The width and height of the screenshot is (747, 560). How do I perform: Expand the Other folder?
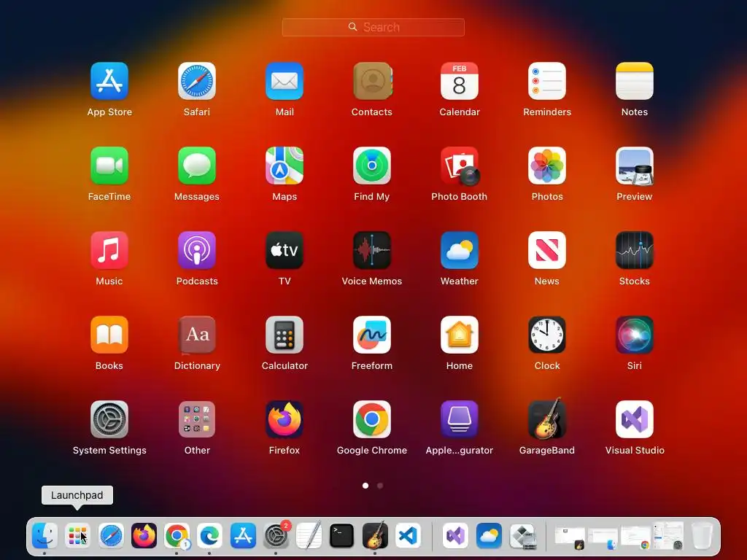tap(197, 419)
